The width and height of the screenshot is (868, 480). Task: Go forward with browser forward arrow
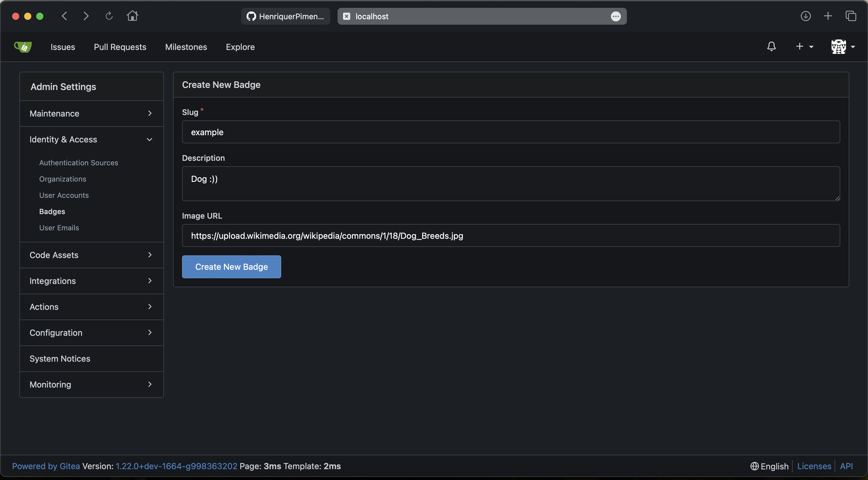point(86,16)
